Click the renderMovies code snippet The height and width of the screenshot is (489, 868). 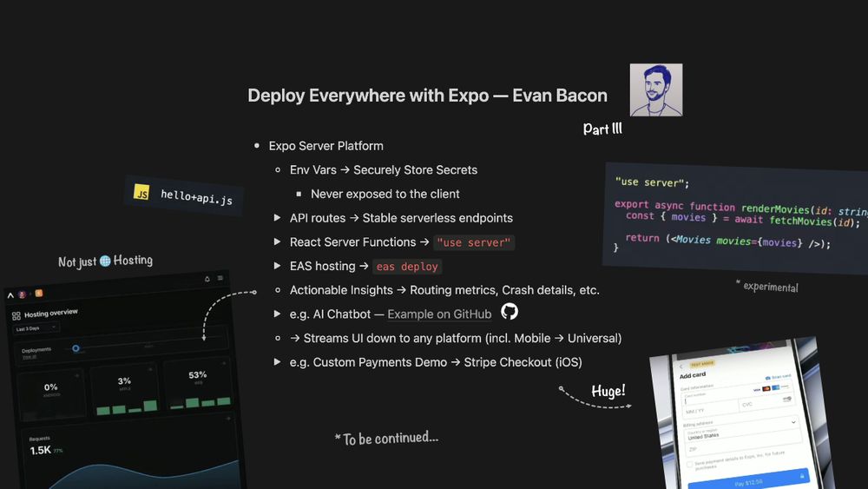point(736,217)
